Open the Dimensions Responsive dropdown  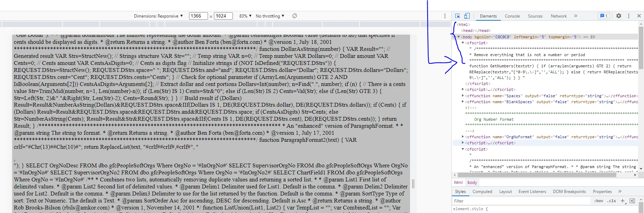(158, 16)
